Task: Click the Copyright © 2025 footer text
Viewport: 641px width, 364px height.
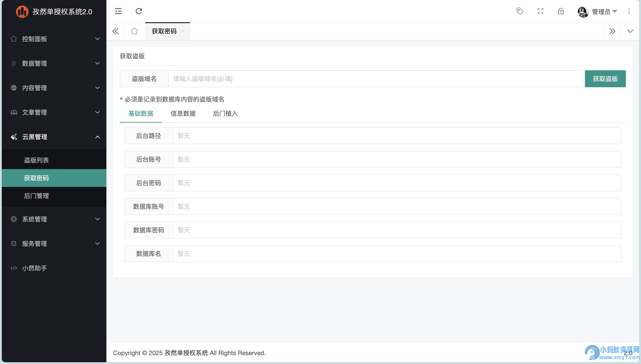Action: coord(189,353)
